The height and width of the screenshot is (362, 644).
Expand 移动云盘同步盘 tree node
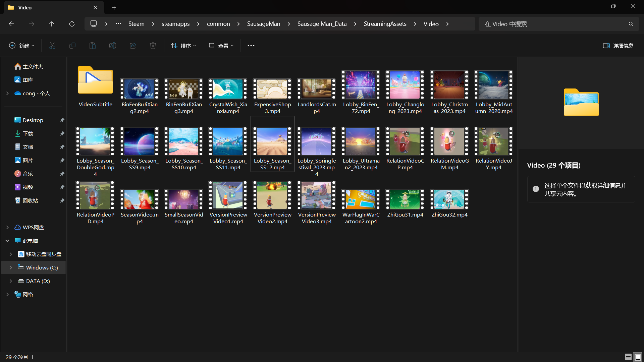pos(11,254)
